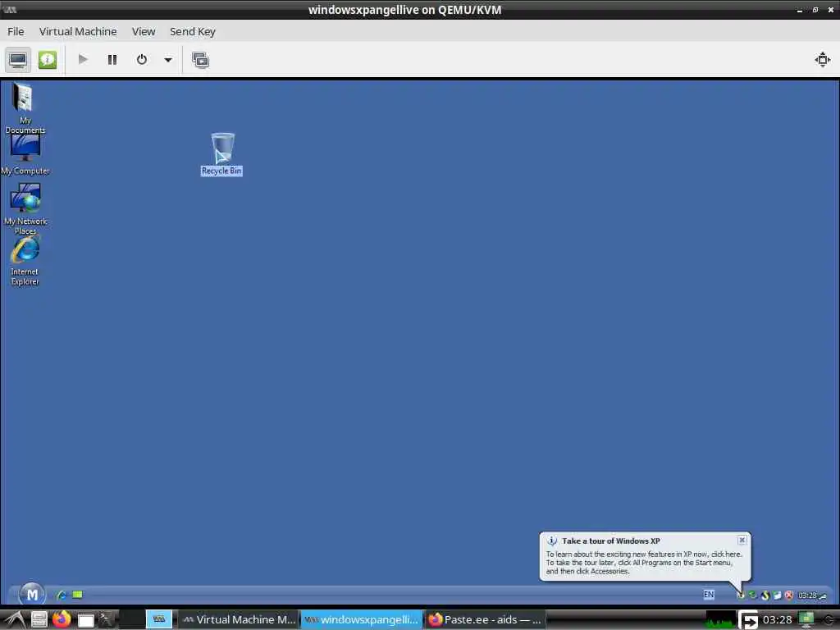
Task: Close the Windows XP tour balloon
Action: tap(742, 540)
